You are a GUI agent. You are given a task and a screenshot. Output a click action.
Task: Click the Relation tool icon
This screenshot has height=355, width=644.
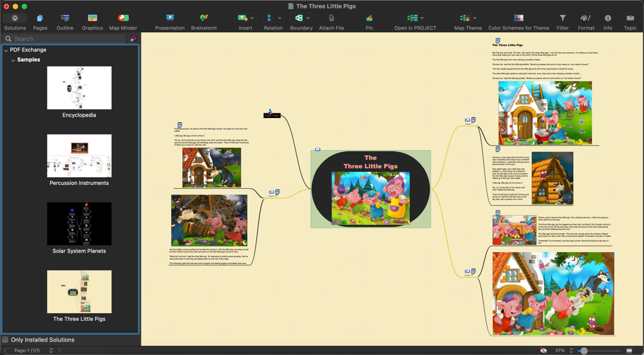coord(270,18)
